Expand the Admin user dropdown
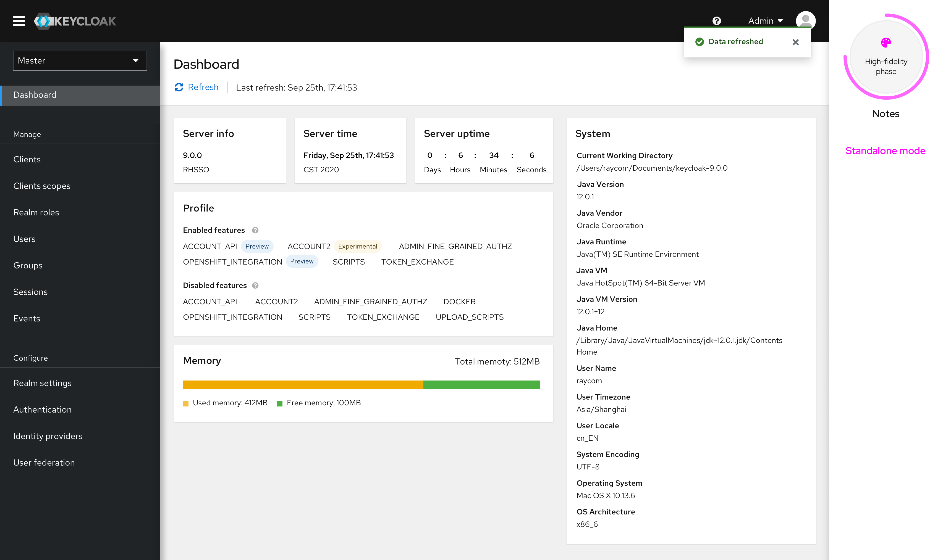 pos(766,21)
